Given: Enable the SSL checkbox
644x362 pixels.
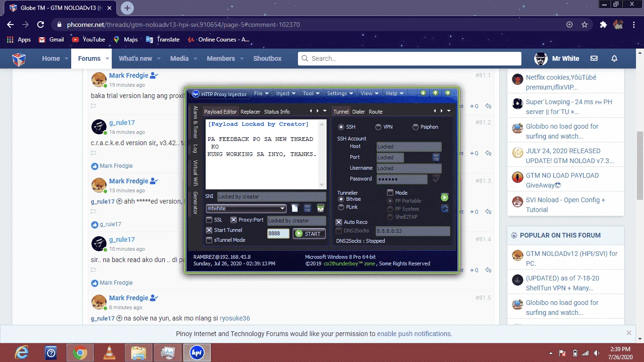Looking at the screenshot, I should pyautogui.click(x=209, y=220).
